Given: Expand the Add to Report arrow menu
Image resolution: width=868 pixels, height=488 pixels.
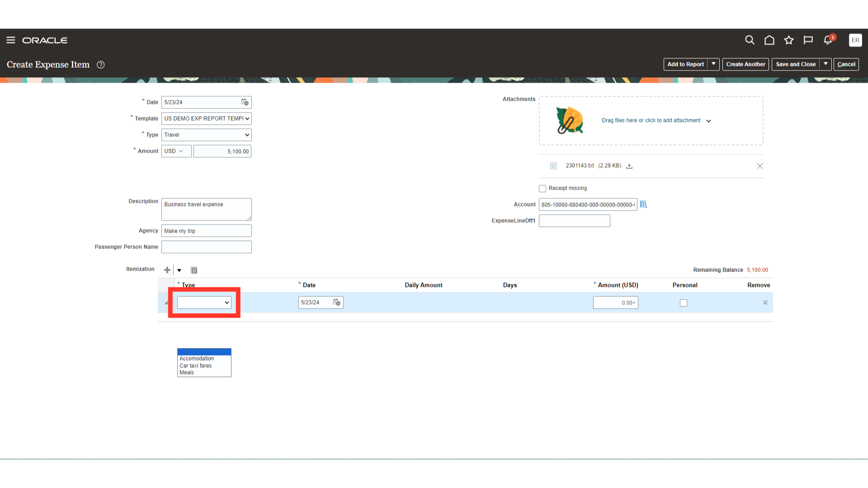Looking at the screenshot, I should coord(714,64).
